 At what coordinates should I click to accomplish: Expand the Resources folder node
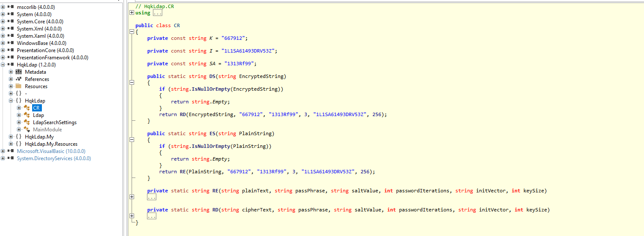click(x=11, y=86)
